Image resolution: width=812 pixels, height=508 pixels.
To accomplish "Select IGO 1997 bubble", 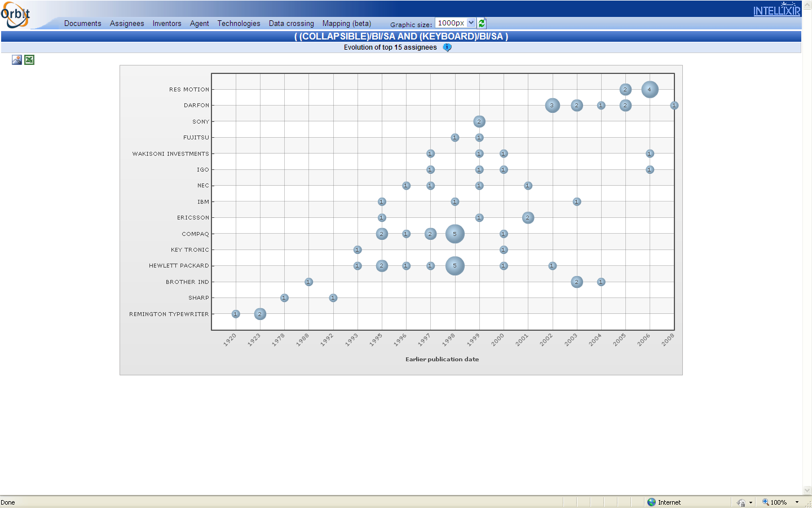I will point(431,169).
